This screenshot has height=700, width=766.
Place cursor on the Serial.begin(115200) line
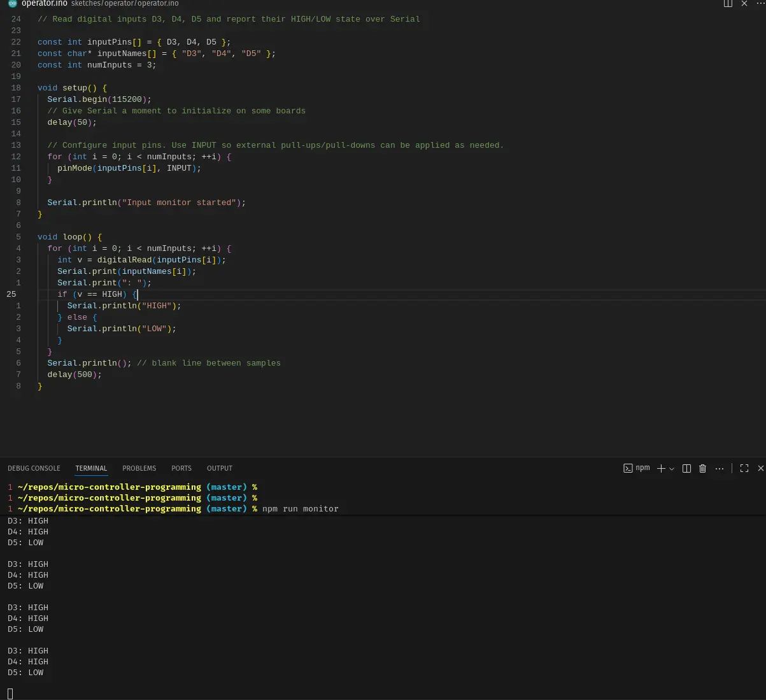(99, 99)
